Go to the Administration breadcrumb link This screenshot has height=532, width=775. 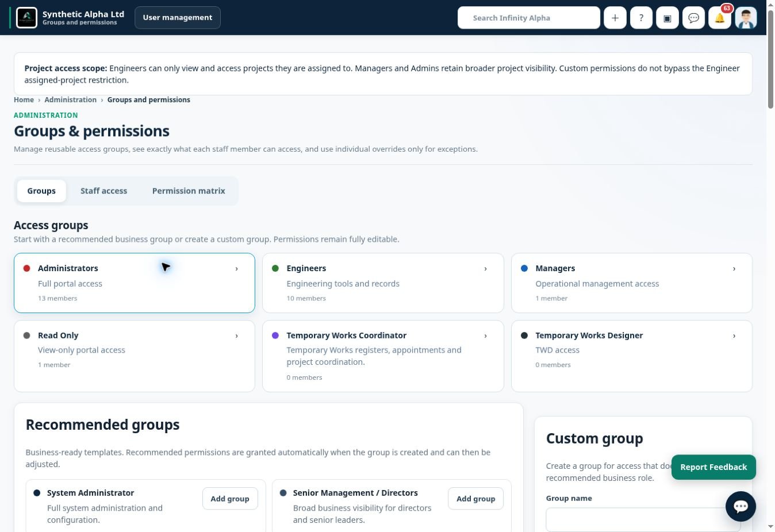click(70, 100)
